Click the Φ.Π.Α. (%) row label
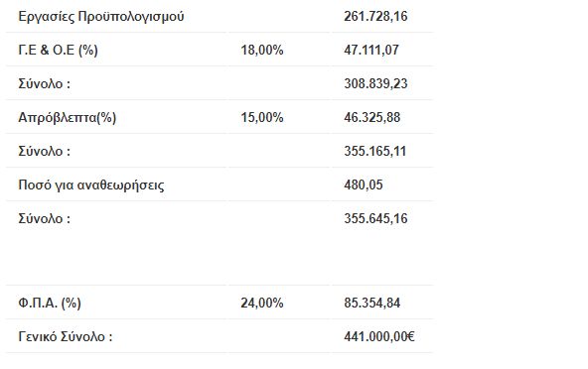 pyautogui.click(x=50, y=304)
